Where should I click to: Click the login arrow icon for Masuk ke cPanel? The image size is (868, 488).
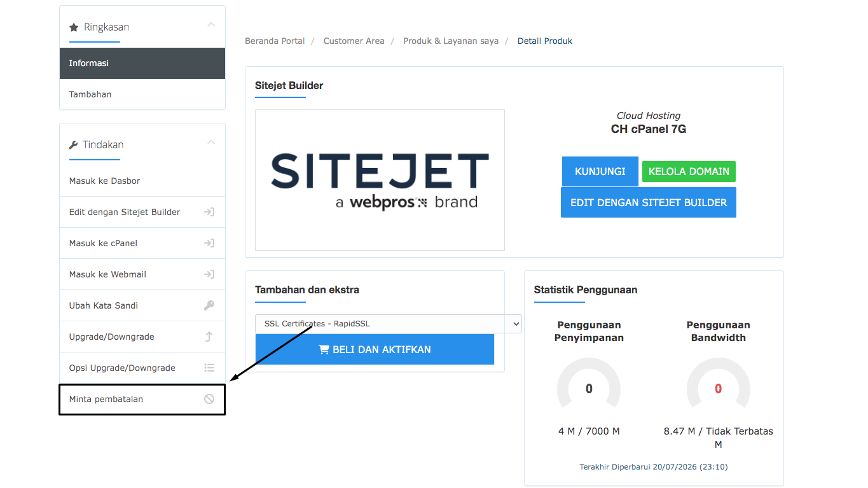pos(209,243)
